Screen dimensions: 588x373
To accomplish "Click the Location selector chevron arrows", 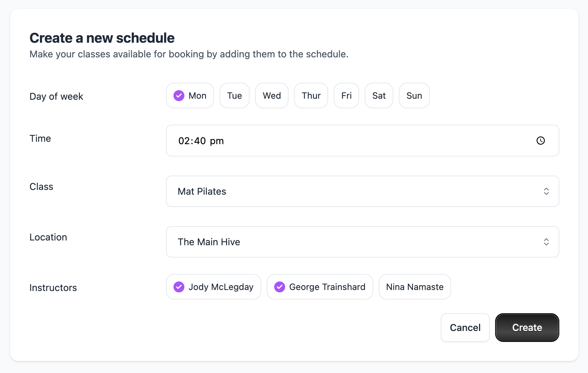I will click(x=546, y=242).
